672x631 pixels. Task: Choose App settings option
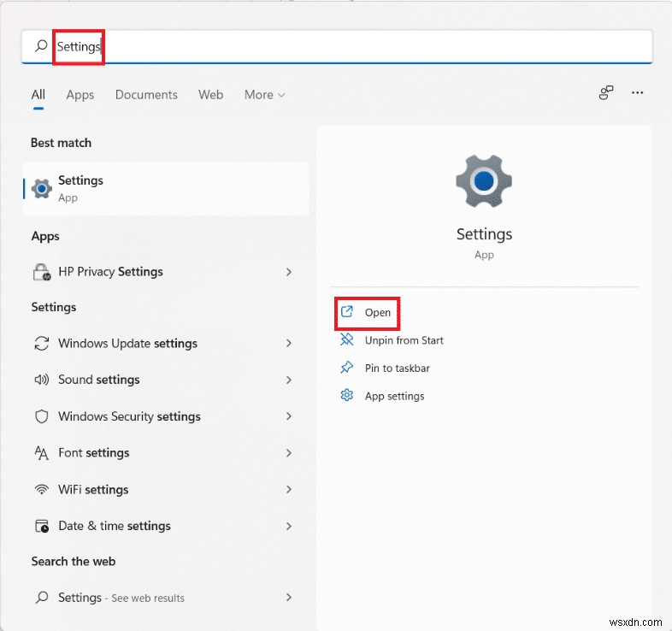395,396
